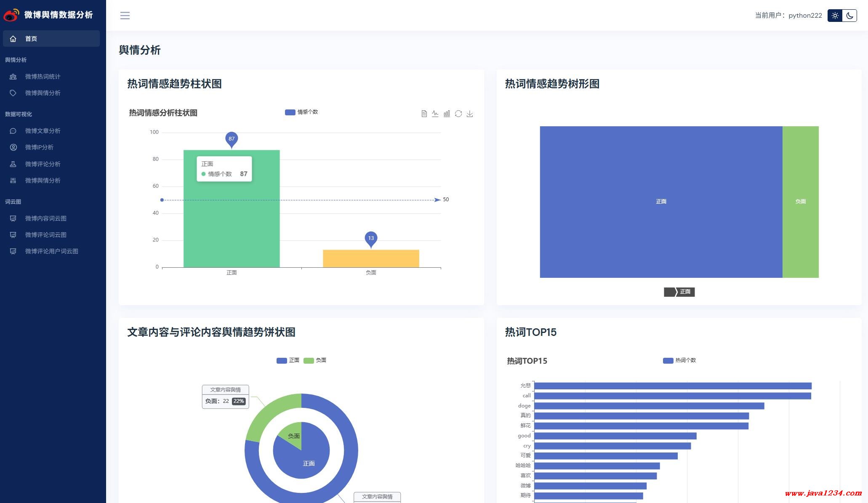Switch to light mode sun toggle
868x503 pixels.
(x=835, y=16)
